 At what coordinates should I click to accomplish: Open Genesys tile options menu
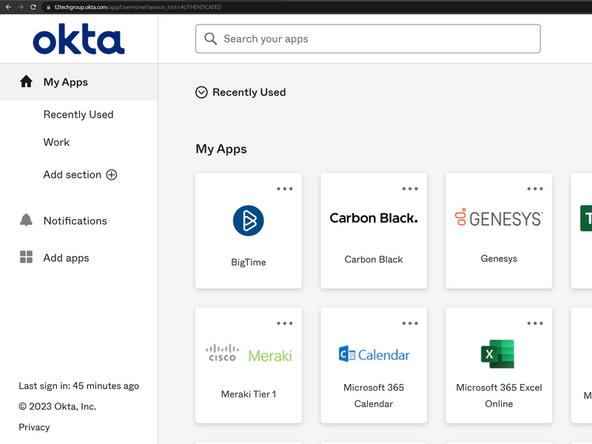[x=535, y=188]
